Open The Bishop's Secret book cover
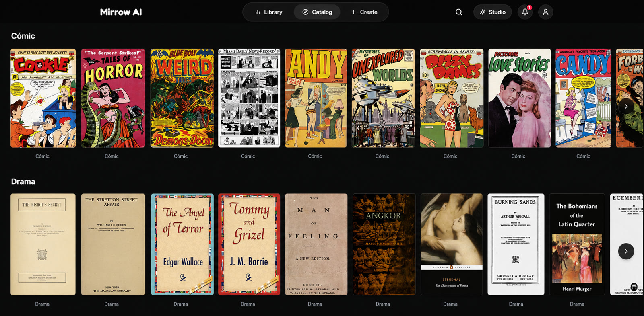The width and height of the screenshot is (644, 316). [x=43, y=244]
